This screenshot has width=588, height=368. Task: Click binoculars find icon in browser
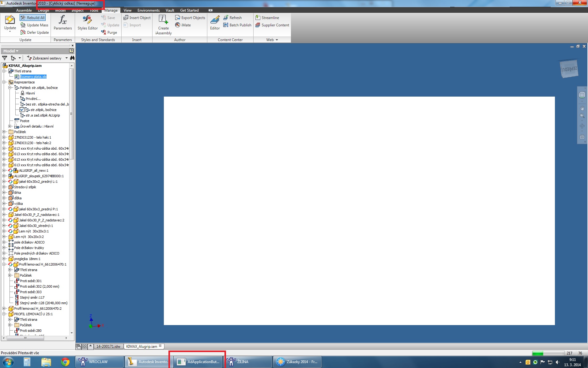(x=72, y=58)
